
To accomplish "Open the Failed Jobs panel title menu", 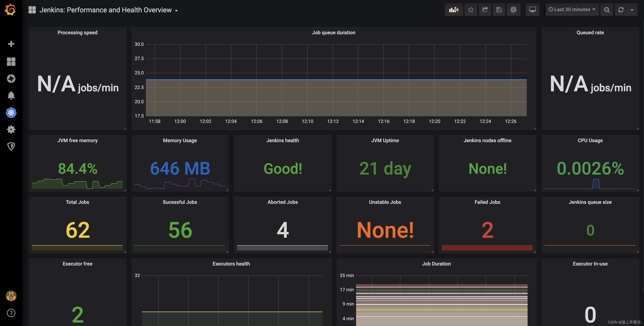I will [x=487, y=202].
